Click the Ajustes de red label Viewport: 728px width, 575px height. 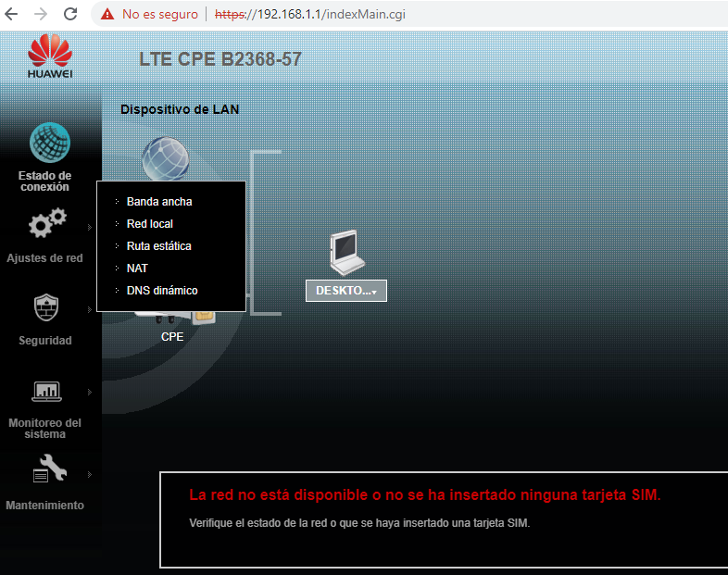[44, 258]
